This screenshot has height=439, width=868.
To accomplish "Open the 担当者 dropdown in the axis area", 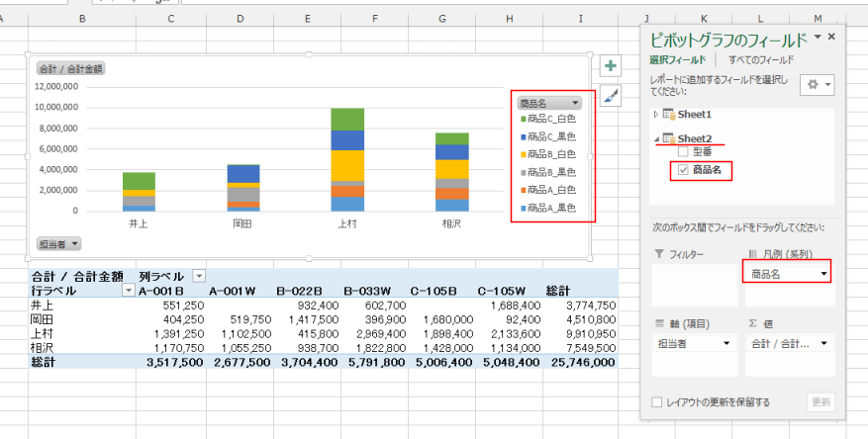I will pyautogui.click(x=727, y=343).
